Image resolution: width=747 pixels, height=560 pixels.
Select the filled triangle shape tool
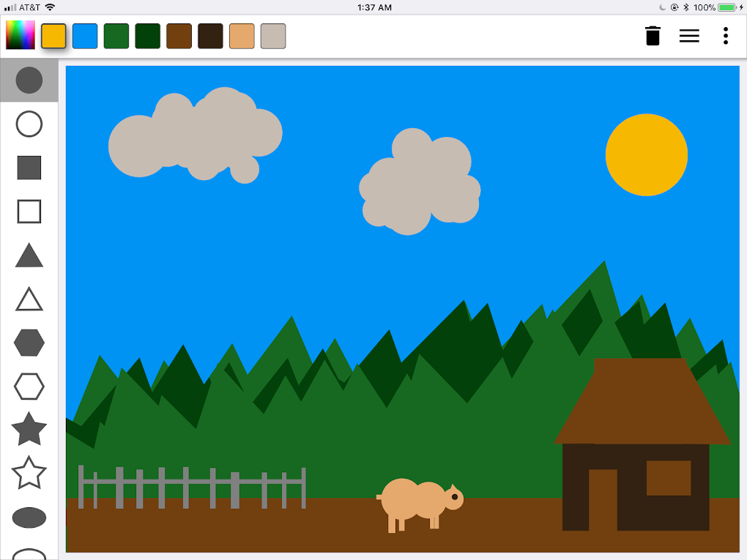(x=29, y=255)
